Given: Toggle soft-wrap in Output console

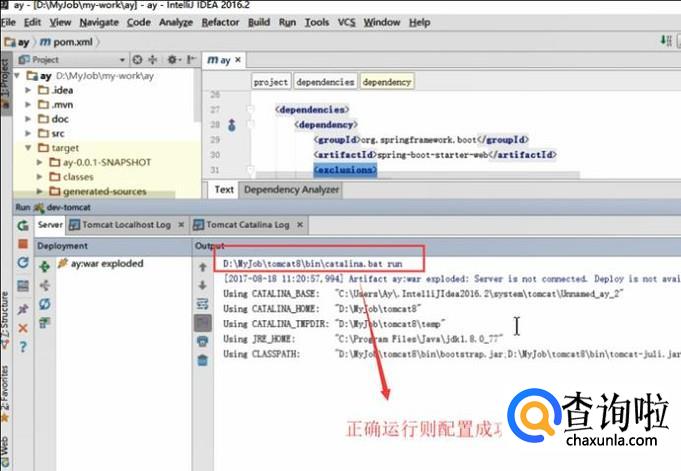Looking at the screenshot, I should point(202,304).
